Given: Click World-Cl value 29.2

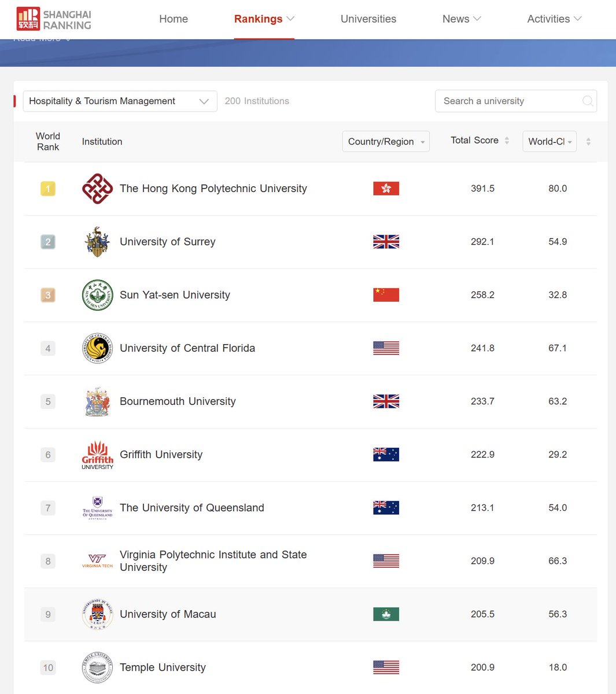Looking at the screenshot, I should click(x=558, y=455).
